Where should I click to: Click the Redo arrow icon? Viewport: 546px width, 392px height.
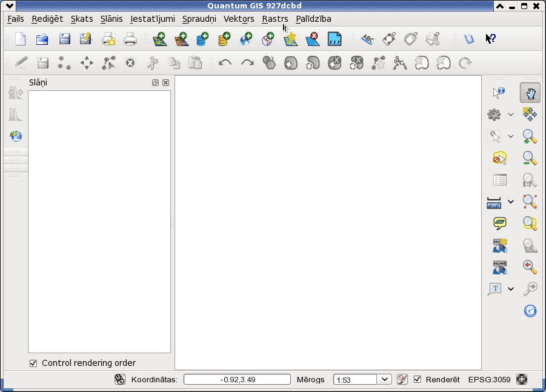(x=247, y=63)
